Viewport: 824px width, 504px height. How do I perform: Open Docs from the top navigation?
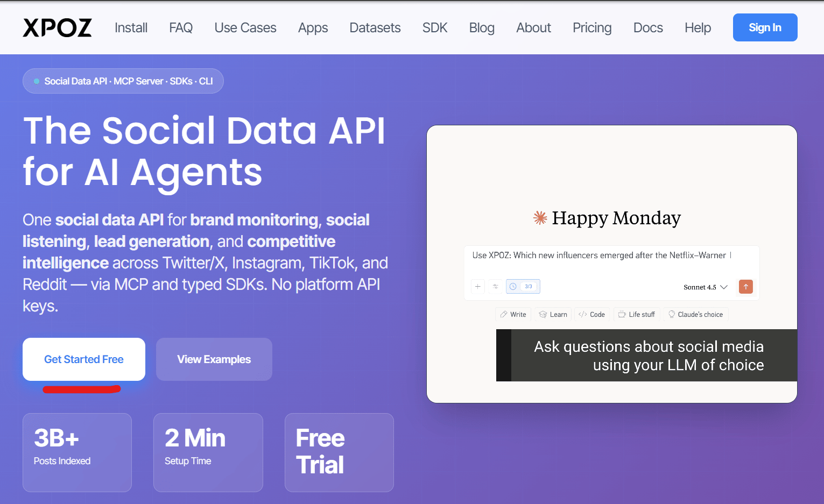648,27
